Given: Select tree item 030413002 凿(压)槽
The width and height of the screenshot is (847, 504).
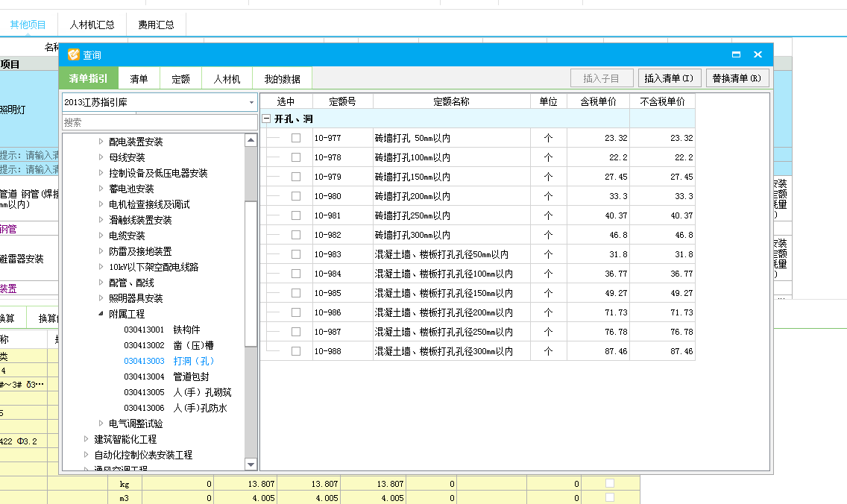Looking at the screenshot, I should (x=169, y=345).
